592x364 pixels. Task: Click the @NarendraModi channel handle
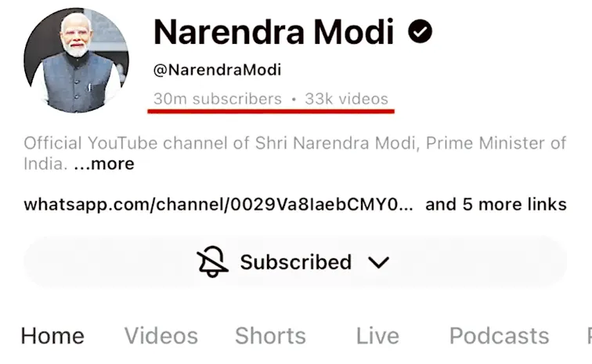tap(217, 70)
